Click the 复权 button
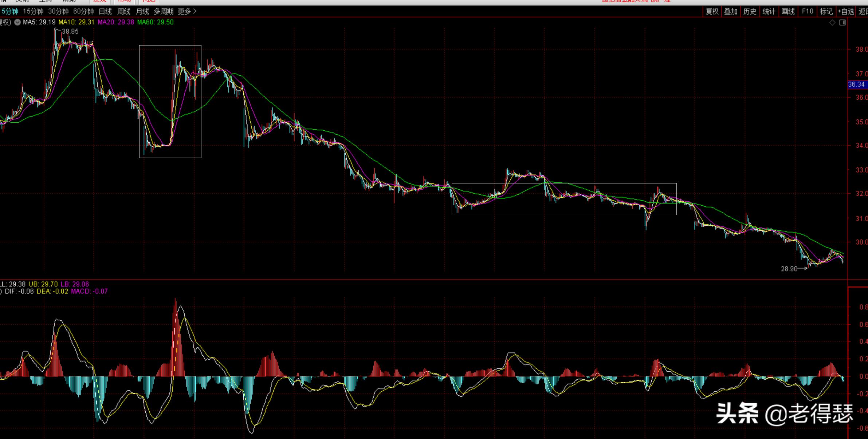The width and height of the screenshot is (868, 439). pyautogui.click(x=712, y=12)
